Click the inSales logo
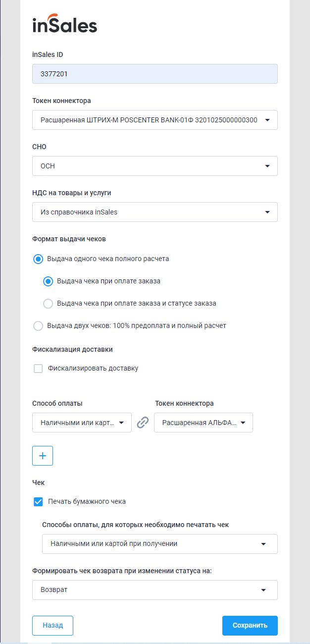310x644 pixels. click(65, 23)
